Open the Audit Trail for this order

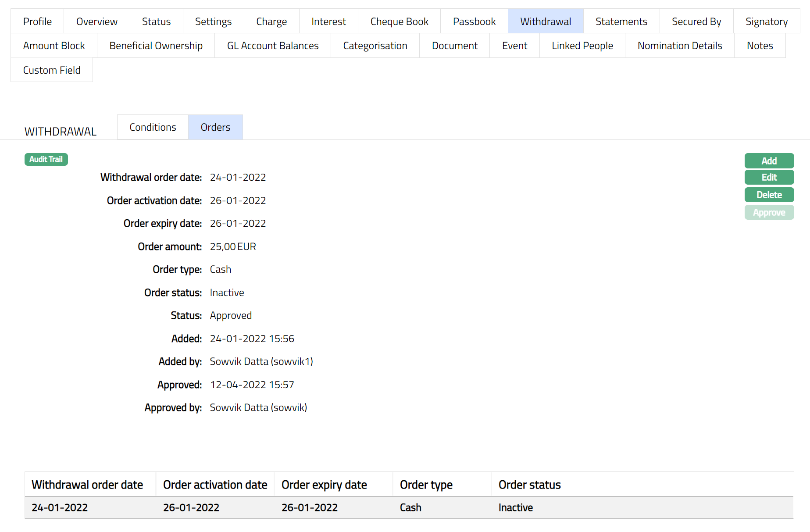(46, 159)
